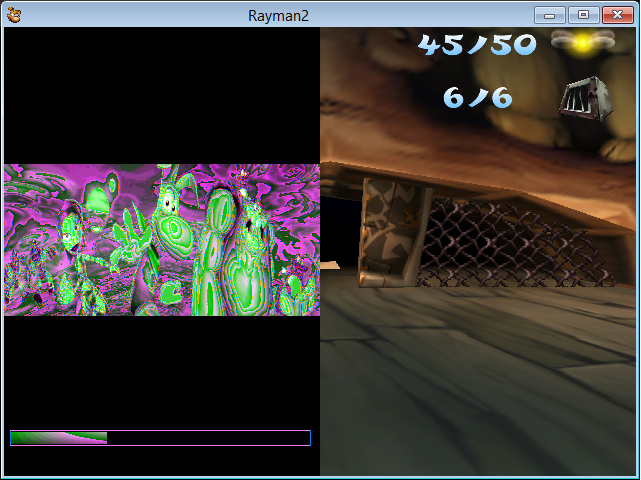This screenshot has height=480, width=641.
Task: Click the cage icon in HUD
Action: pyautogui.click(x=586, y=98)
